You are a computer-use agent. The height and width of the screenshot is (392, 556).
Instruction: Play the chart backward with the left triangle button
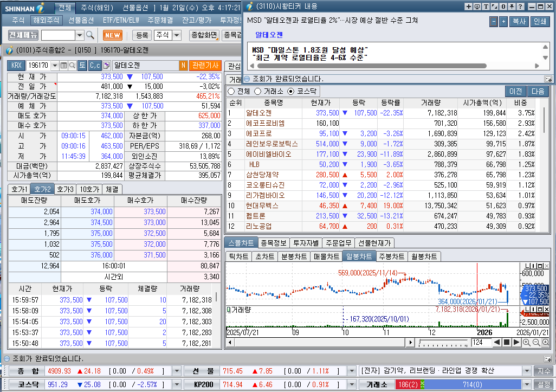tap(497, 342)
